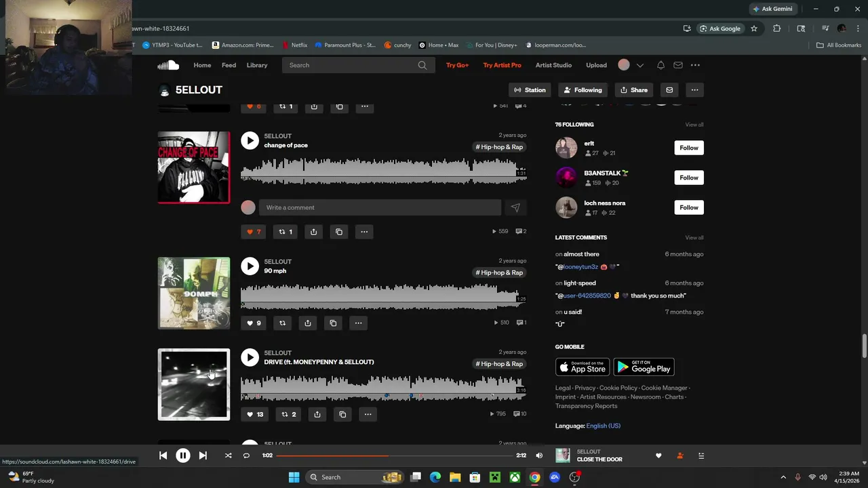Copy link for '90 mph' track
Screen dimensions: 868x488
point(333,323)
